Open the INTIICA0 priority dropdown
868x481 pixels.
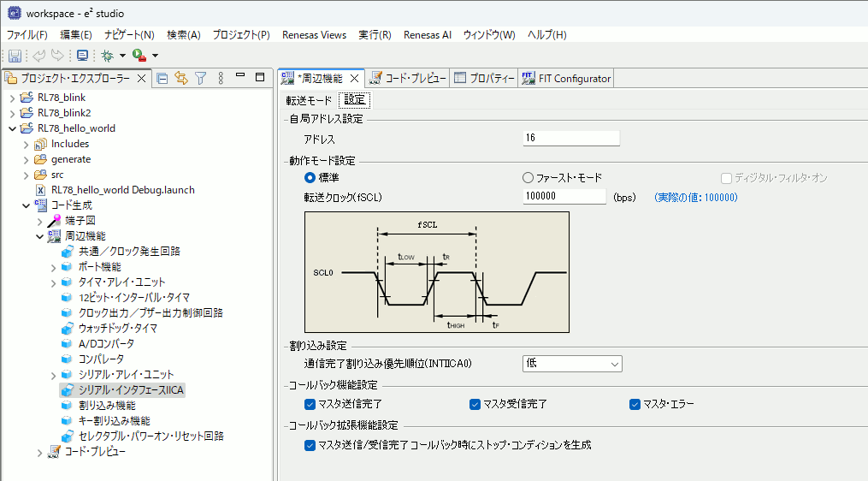pyautogui.click(x=572, y=364)
